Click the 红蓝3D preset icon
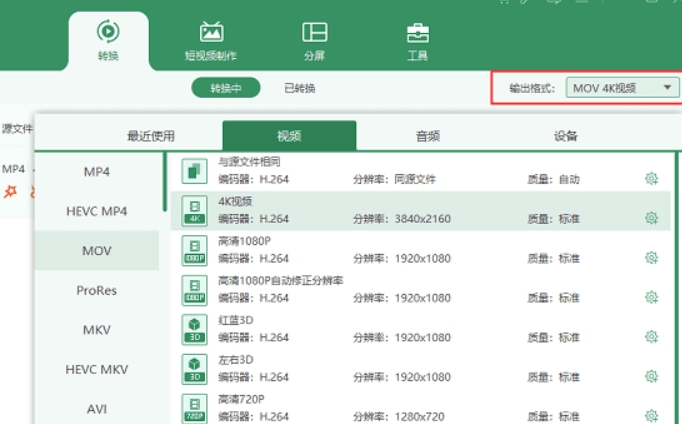The height and width of the screenshot is (424, 682). 194,329
